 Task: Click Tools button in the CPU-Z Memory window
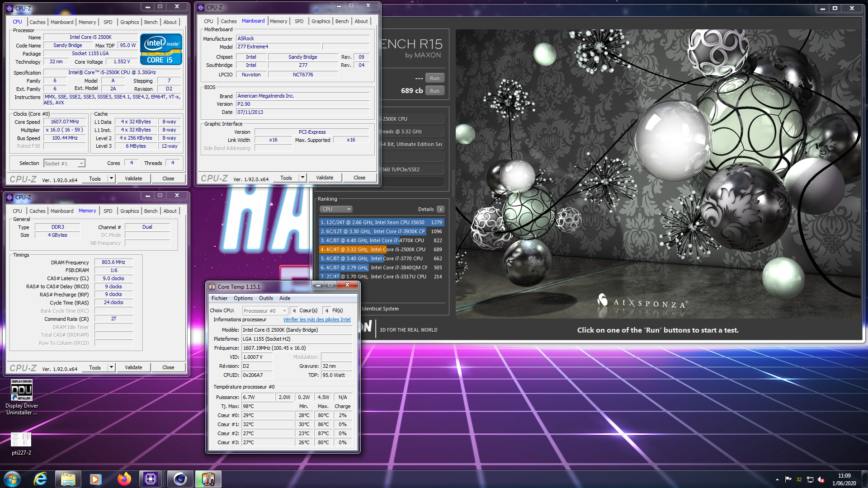pyautogui.click(x=95, y=367)
